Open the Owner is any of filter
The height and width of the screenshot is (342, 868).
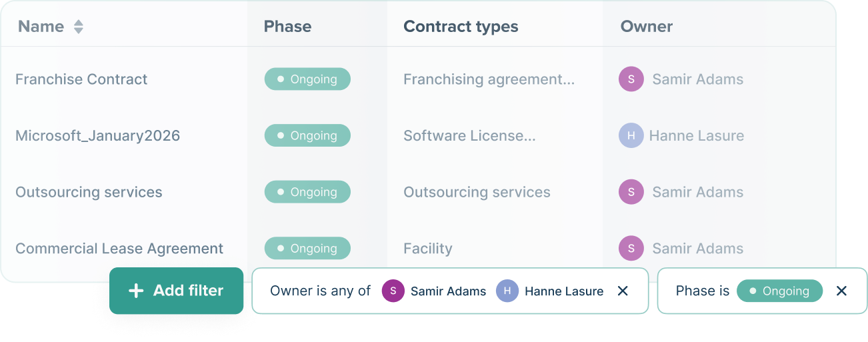320,291
